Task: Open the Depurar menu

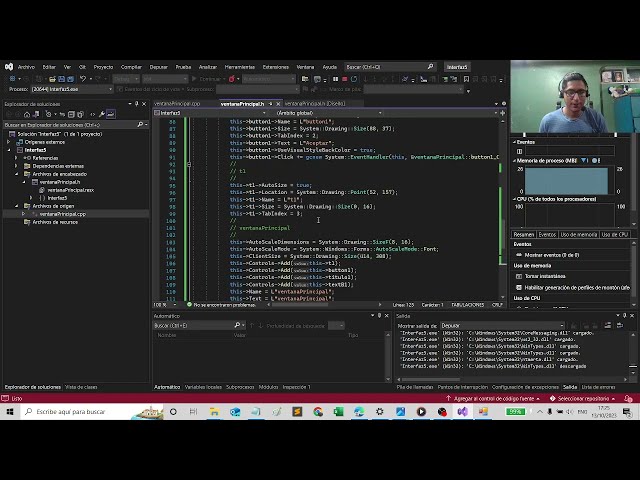Action: 159,67
